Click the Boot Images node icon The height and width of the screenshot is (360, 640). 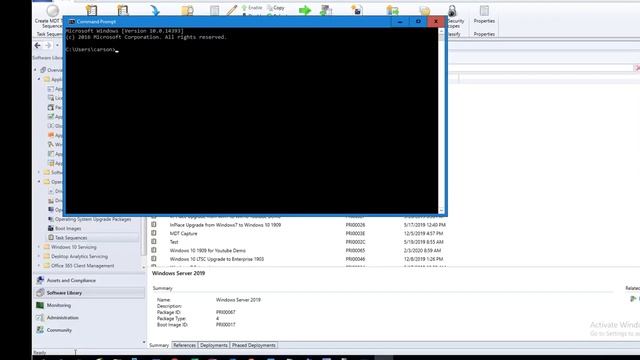pos(51,228)
